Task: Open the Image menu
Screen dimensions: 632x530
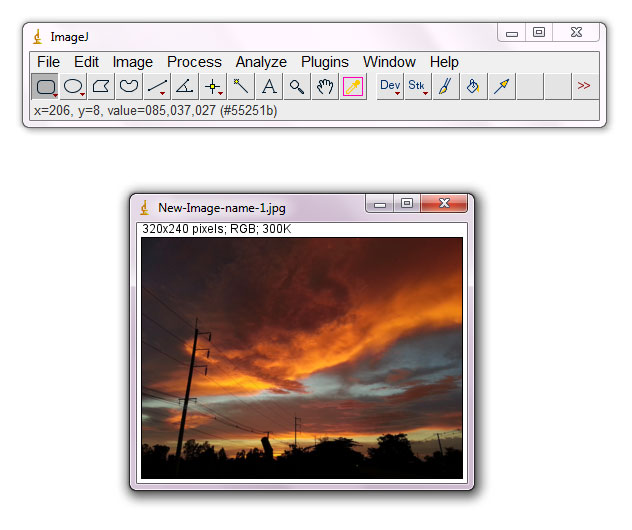Action: (133, 62)
